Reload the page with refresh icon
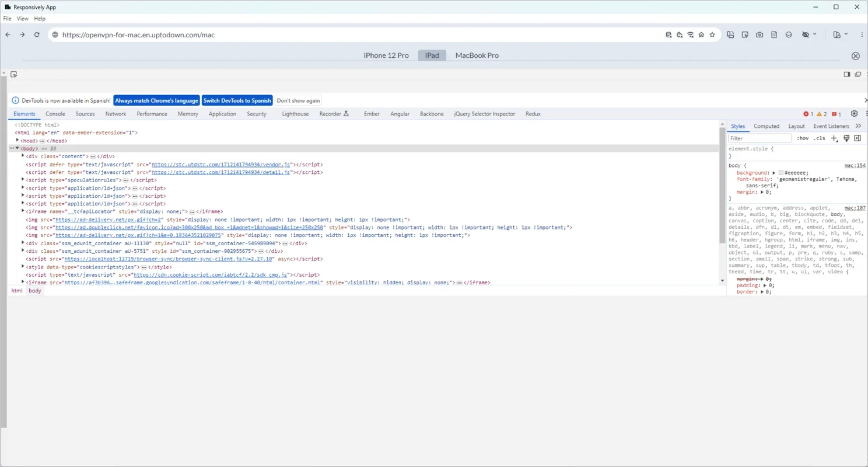 pos(37,35)
